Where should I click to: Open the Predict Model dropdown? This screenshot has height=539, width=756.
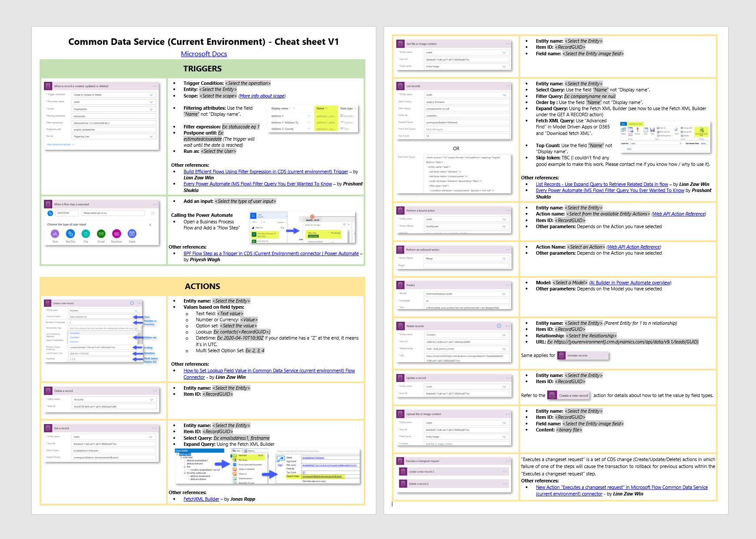pos(505,293)
